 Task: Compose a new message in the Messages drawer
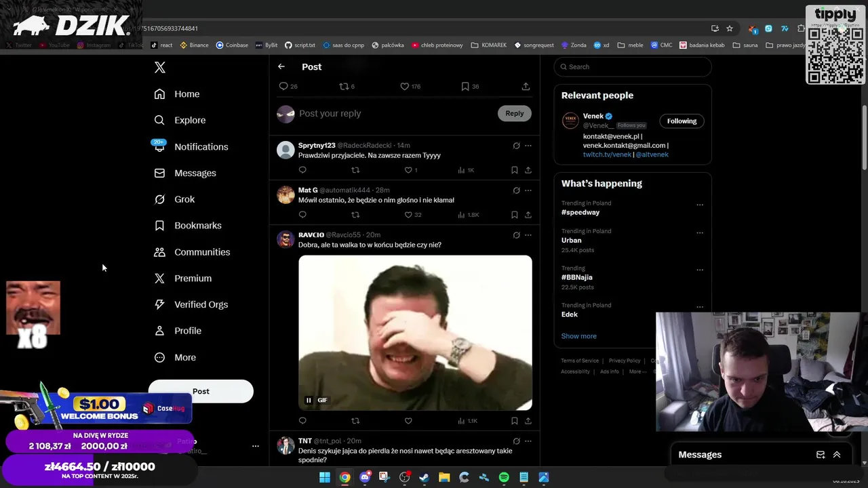(x=821, y=455)
